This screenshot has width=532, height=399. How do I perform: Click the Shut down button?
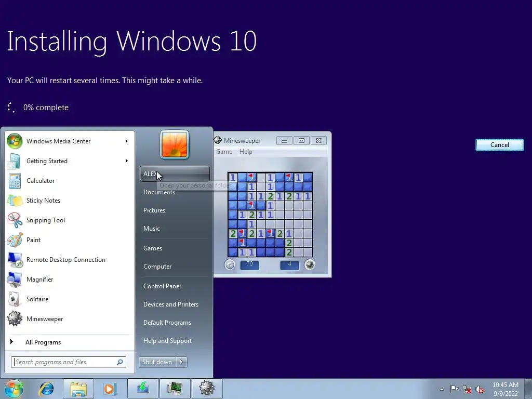pos(157,362)
